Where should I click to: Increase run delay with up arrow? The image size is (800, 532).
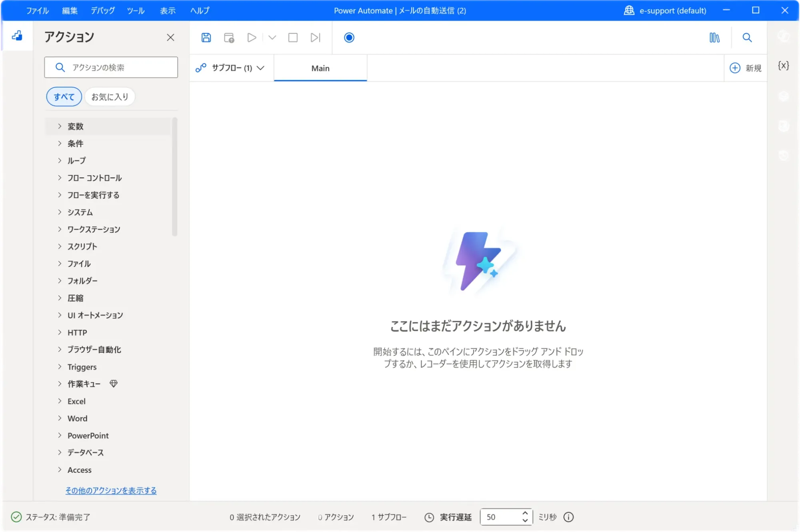coord(525,513)
